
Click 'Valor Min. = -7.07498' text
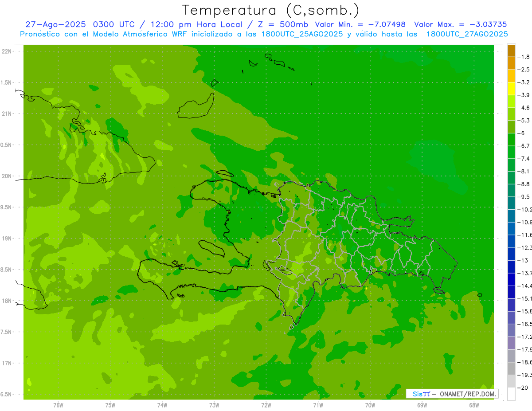[360, 24]
